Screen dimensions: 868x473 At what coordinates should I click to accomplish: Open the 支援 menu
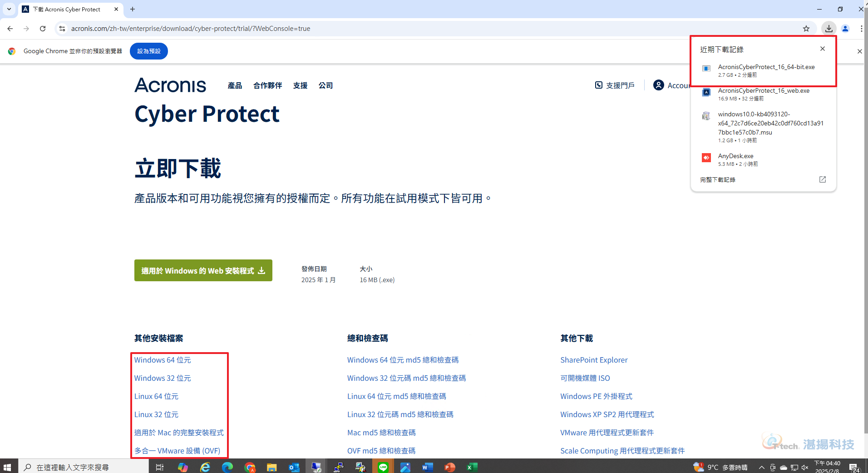point(300,85)
